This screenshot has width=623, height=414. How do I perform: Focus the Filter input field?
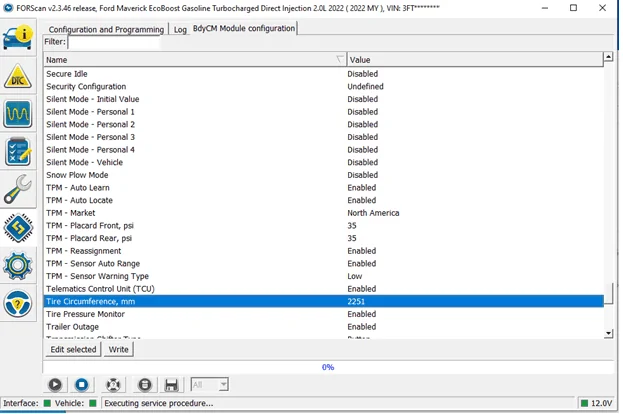[114, 42]
